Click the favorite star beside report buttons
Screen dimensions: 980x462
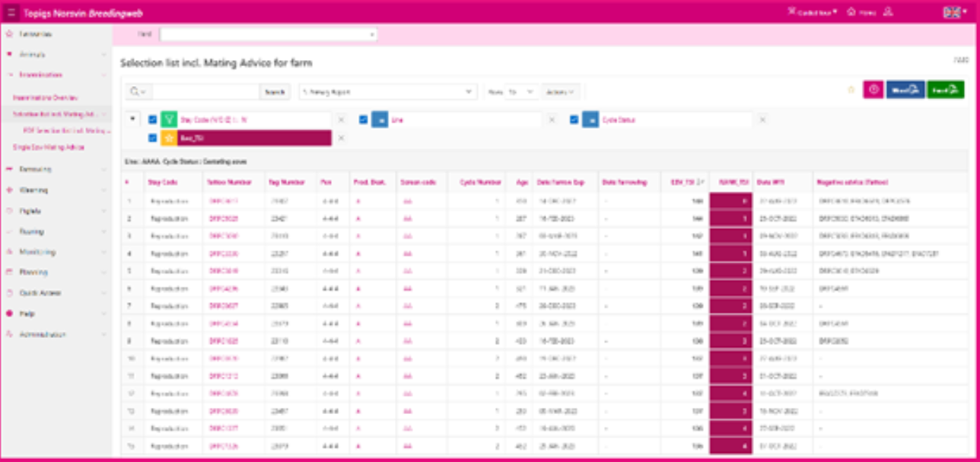pos(851,90)
